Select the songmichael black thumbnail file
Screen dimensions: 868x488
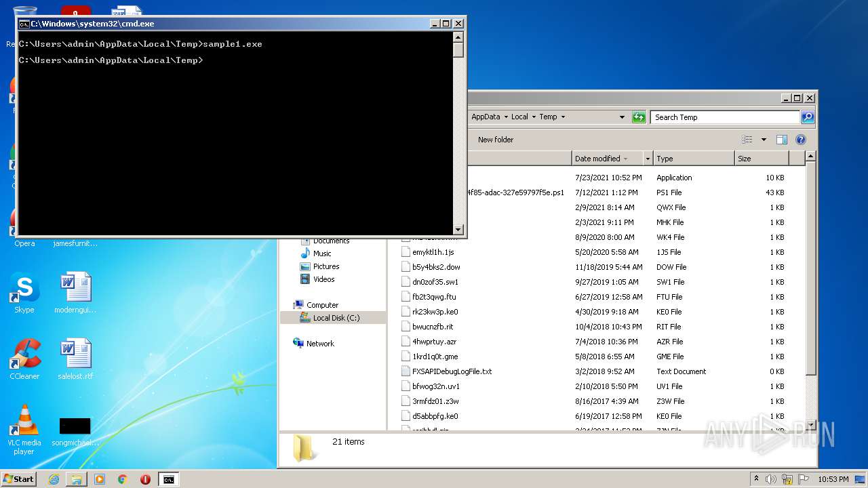[x=75, y=432]
